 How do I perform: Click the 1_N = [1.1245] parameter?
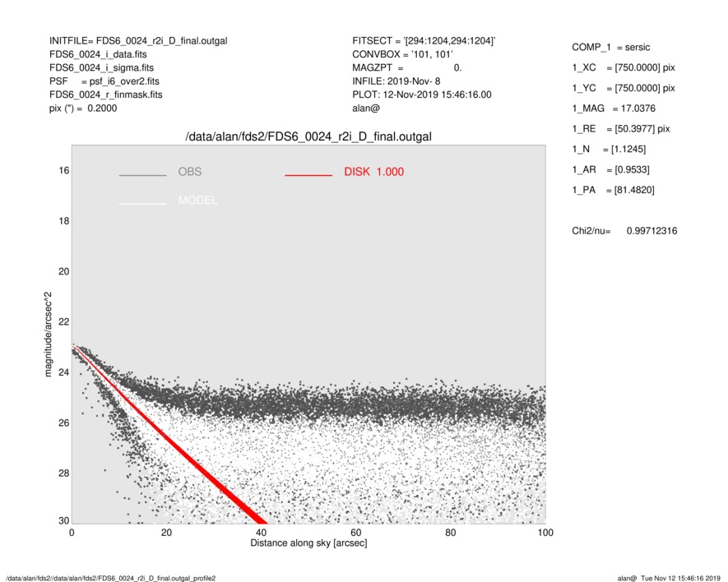click(x=609, y=150)
